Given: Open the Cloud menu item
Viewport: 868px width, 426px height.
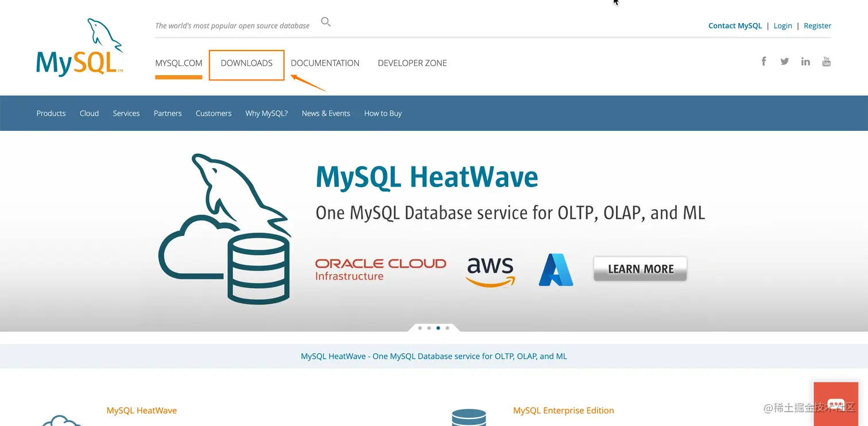Looking at the screenshot, I should point(89,113).
